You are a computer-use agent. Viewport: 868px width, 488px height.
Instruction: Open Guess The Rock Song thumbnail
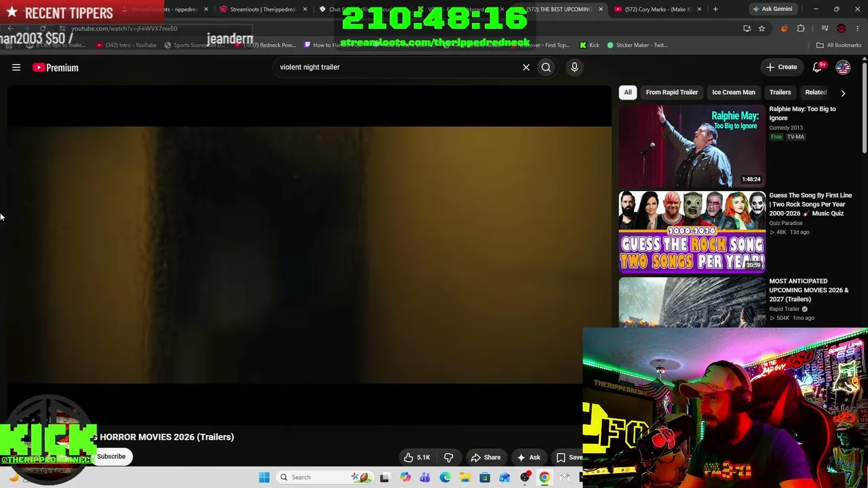pos(692,232)
